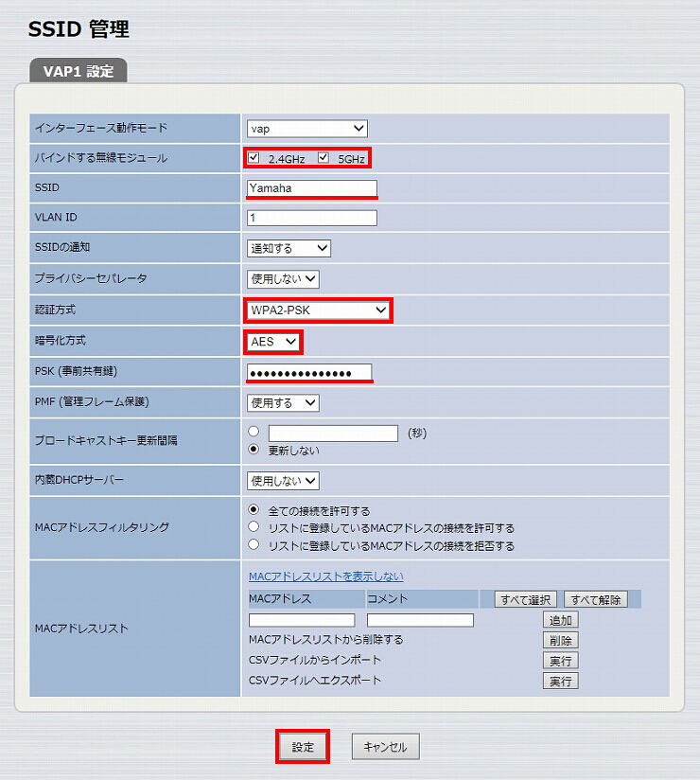
Task: Click the MACアドレスリストを表示しない link
Action: [x=326, y=576]
